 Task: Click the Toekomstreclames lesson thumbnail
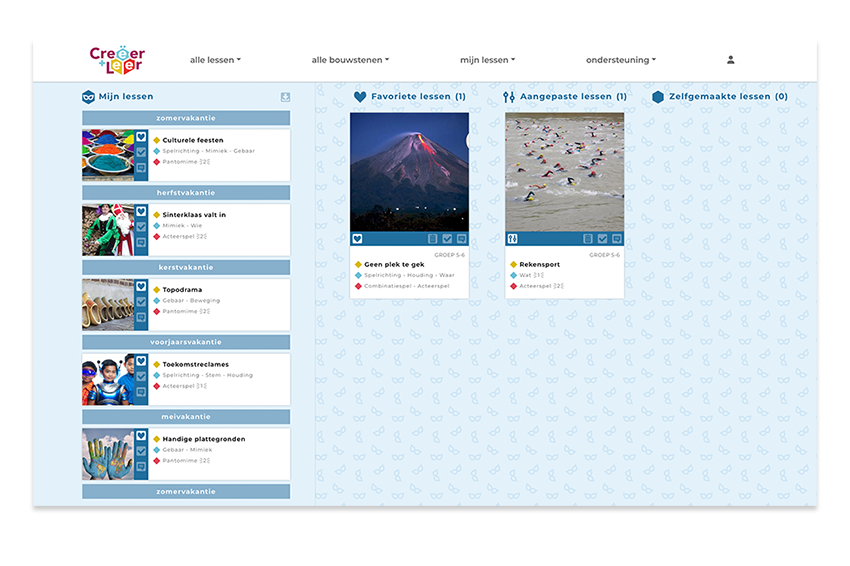point(108,379)
